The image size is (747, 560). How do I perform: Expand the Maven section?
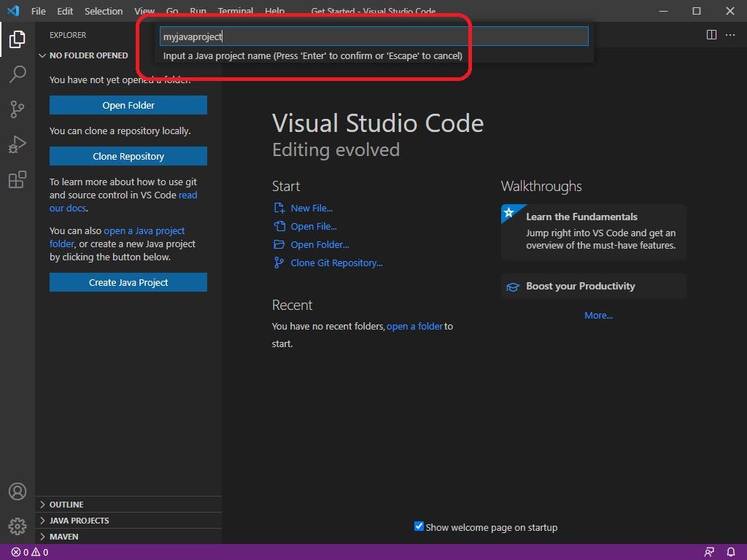[x=63, y=537]
